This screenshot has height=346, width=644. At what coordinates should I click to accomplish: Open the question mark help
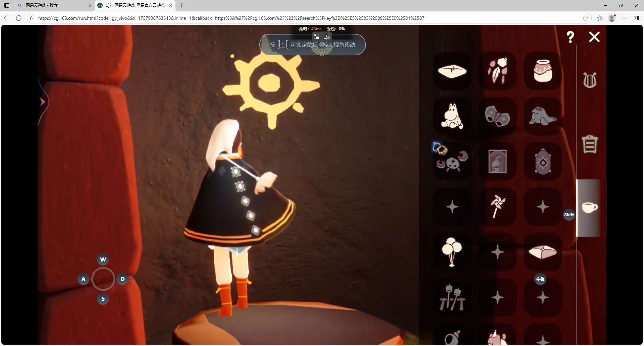(x=570, y=37)
